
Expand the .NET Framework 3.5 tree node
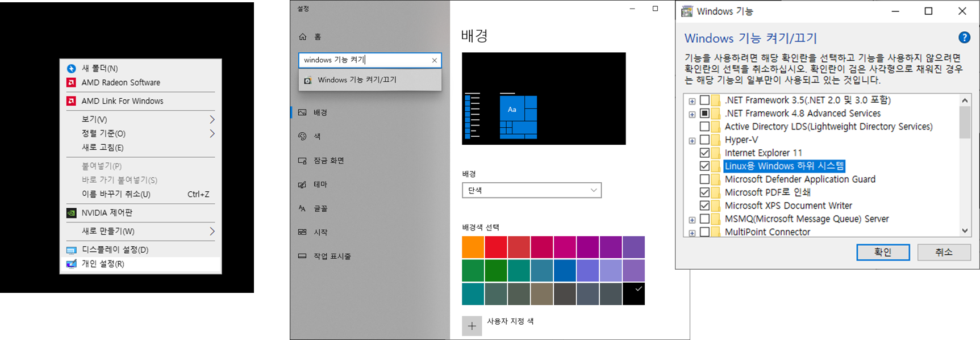(x=692, y=101)
